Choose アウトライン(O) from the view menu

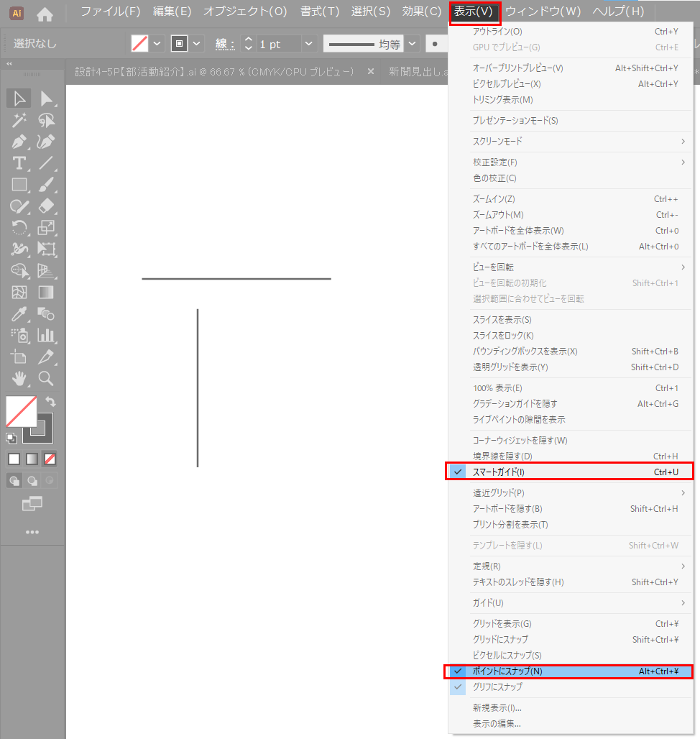[x=497, y=32]
